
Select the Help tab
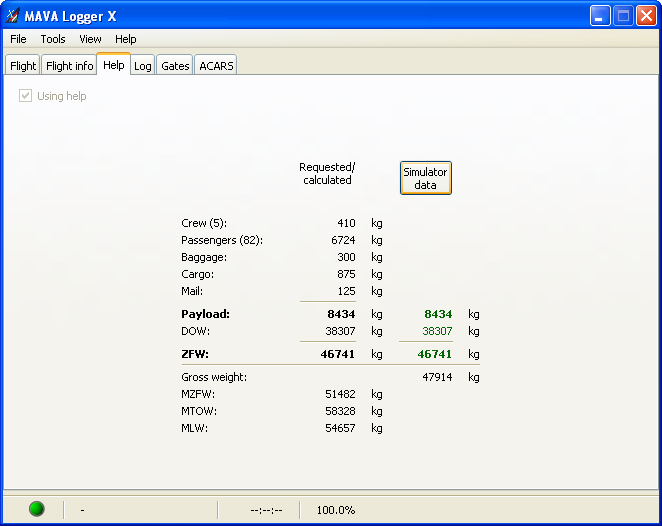(x=114, y=65)
